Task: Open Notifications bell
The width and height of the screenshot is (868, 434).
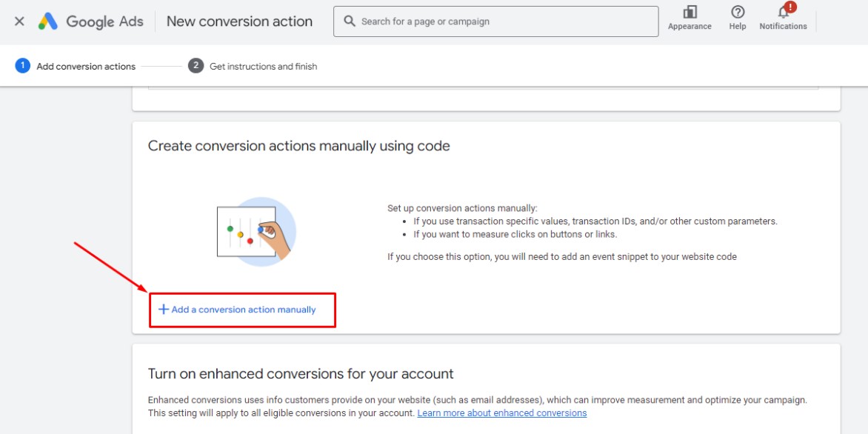Action: 783,18
